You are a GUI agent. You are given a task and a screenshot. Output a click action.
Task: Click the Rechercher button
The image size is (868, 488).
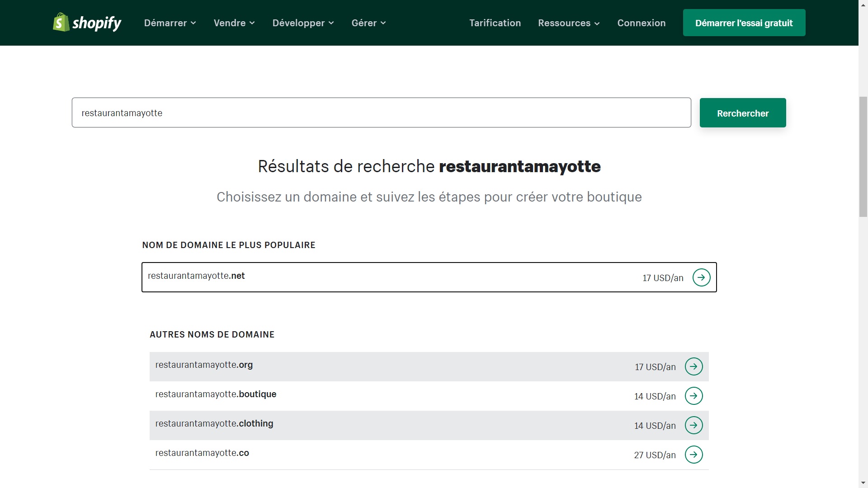click(742, 113)
